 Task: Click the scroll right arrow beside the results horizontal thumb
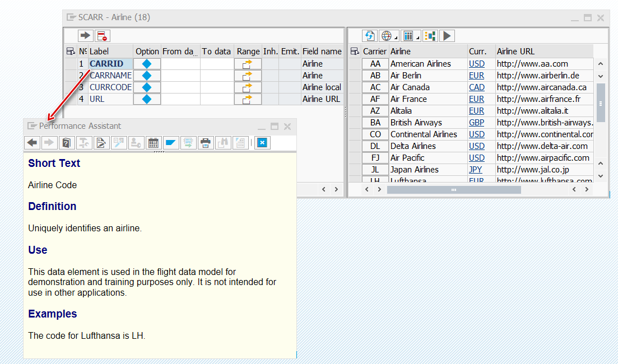(379, 189)
